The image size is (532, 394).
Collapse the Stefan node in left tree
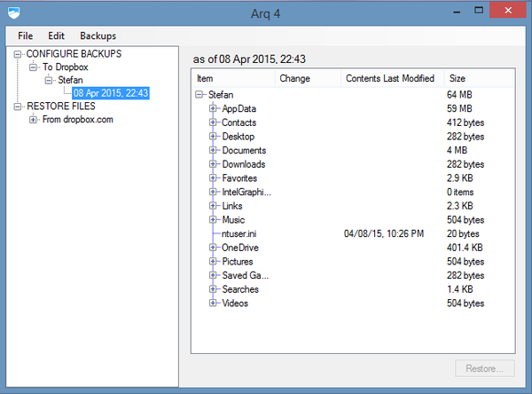[x=49, y=81]
